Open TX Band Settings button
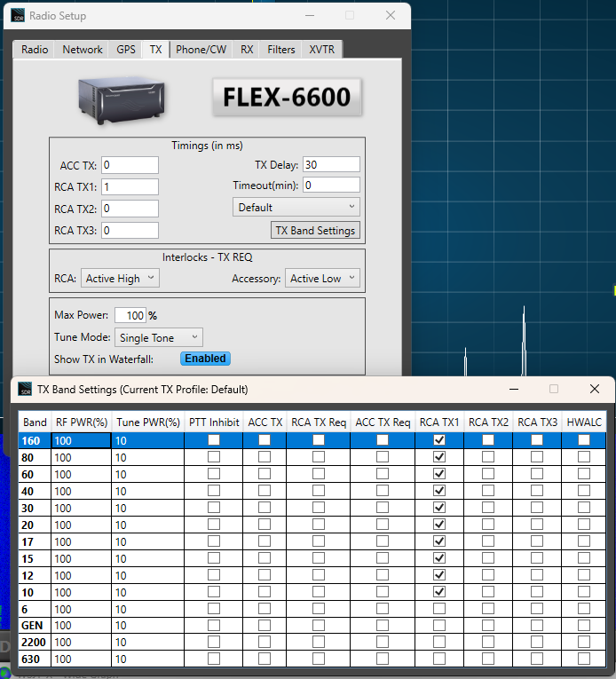 click(x=315, y=231)
